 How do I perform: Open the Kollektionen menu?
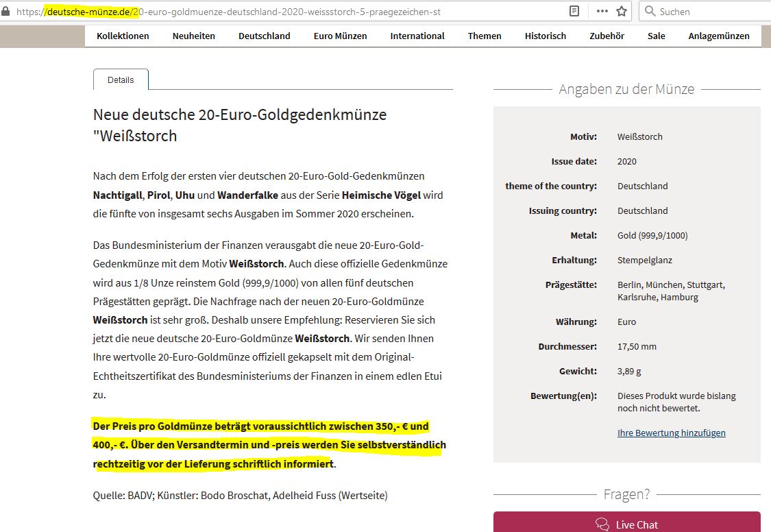point(123,36)
